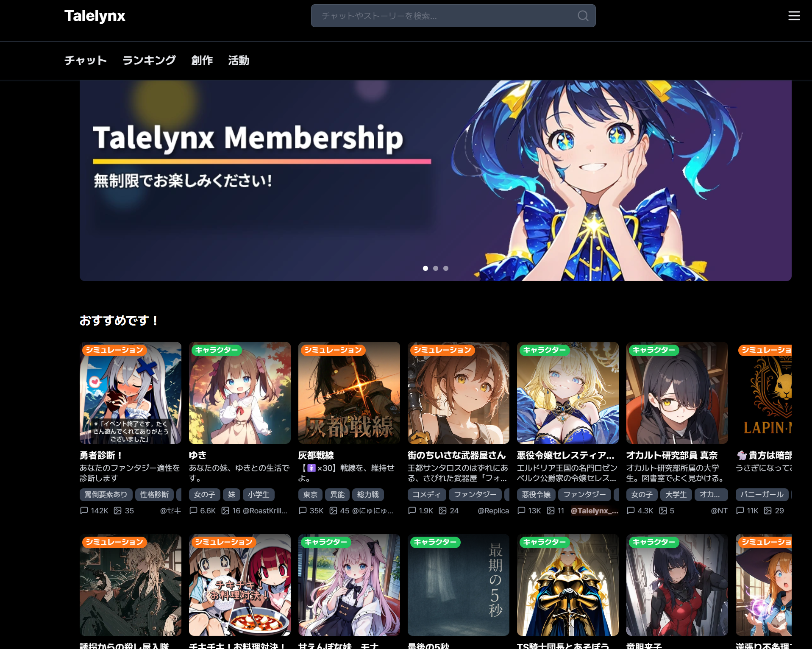
Task: Open the @セキ author profile link
Action: (170, 511)
